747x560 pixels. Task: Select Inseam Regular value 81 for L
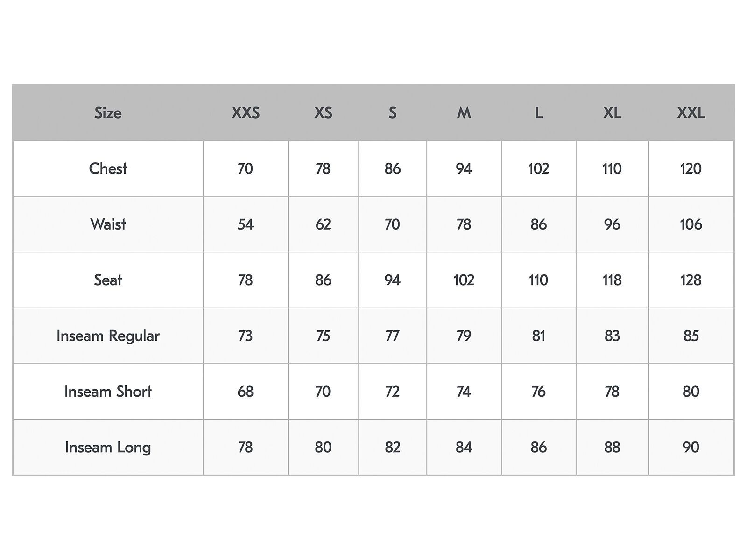pos(538,336)
